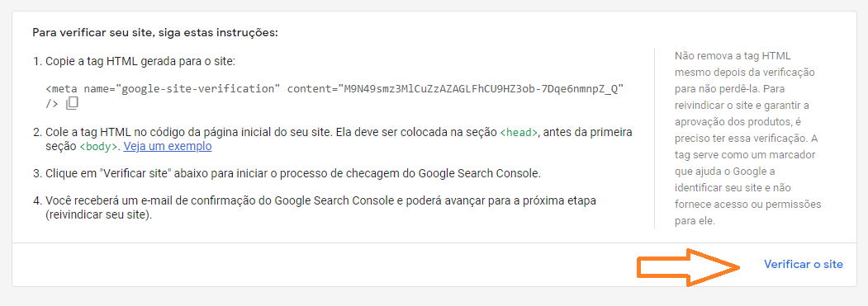Click the "(reivindicar seu site)" text
The height and width of the screenshot is (306, 868).
(99, 214)
